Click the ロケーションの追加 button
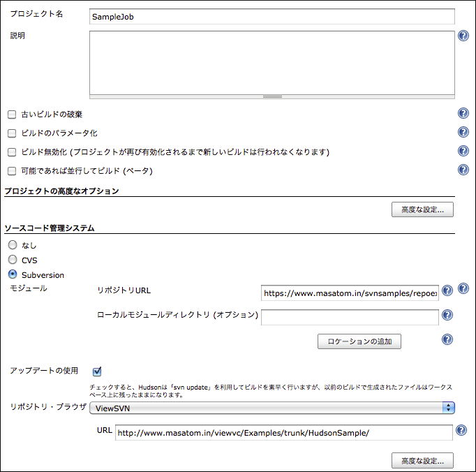 pyautogui.click(x=359, y=341)
